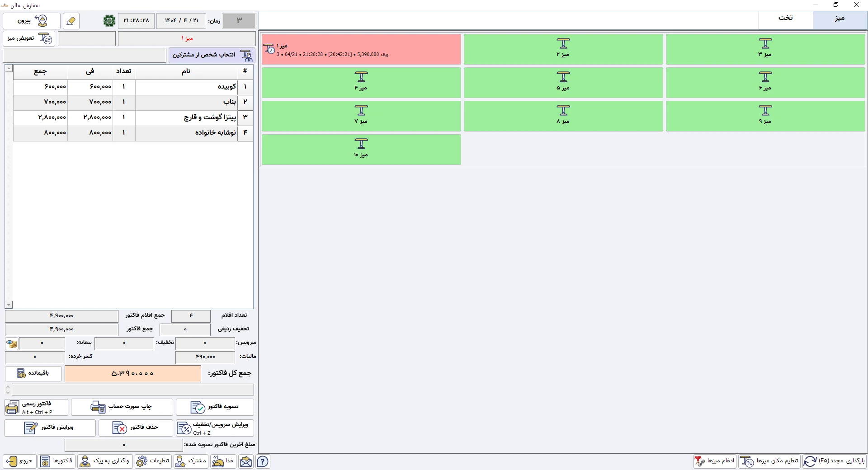This screenshot has width=868, height=470.
Task: Click the envelope message icon in the bottom bar
Action: [246, 461]
